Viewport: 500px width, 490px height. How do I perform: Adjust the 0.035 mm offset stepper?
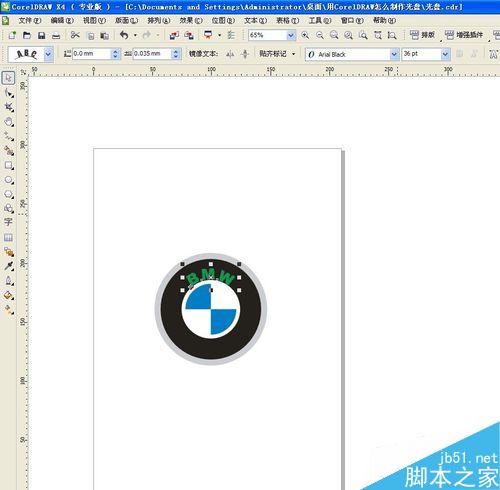pyautogui.click(x=176, y=54)
